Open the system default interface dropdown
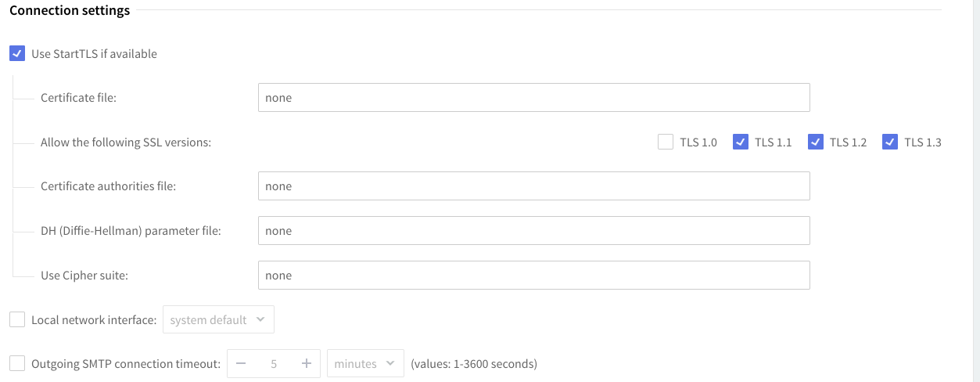Screen dimensions: 980x382 coord(217,319)
